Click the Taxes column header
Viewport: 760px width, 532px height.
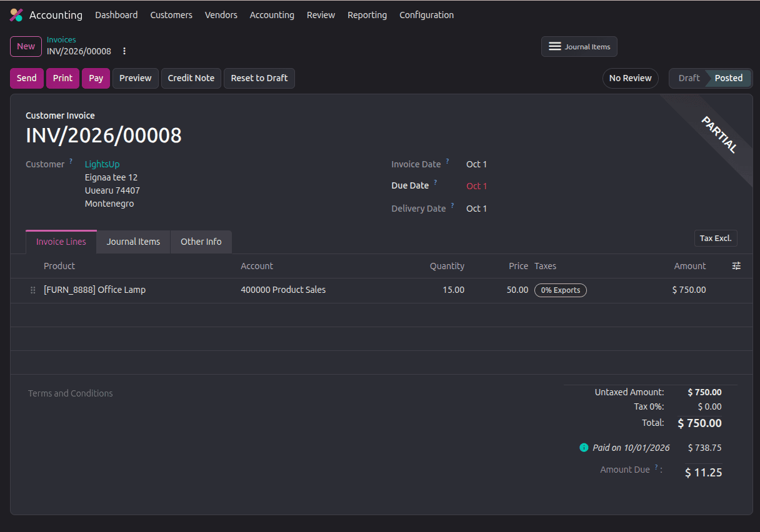545,266
